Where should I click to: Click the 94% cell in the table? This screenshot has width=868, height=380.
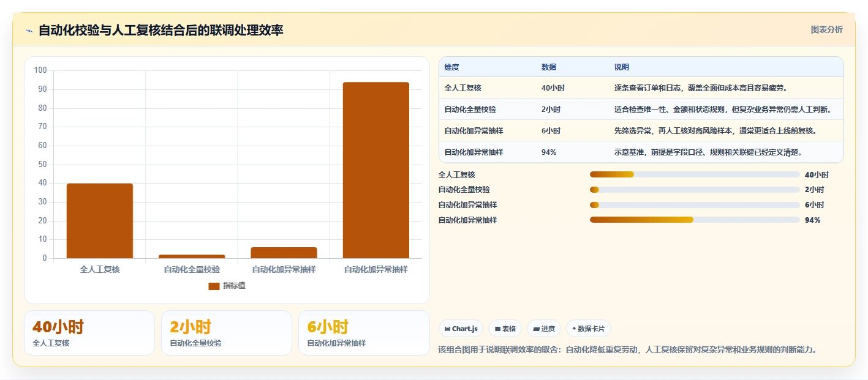pos(549,152)
